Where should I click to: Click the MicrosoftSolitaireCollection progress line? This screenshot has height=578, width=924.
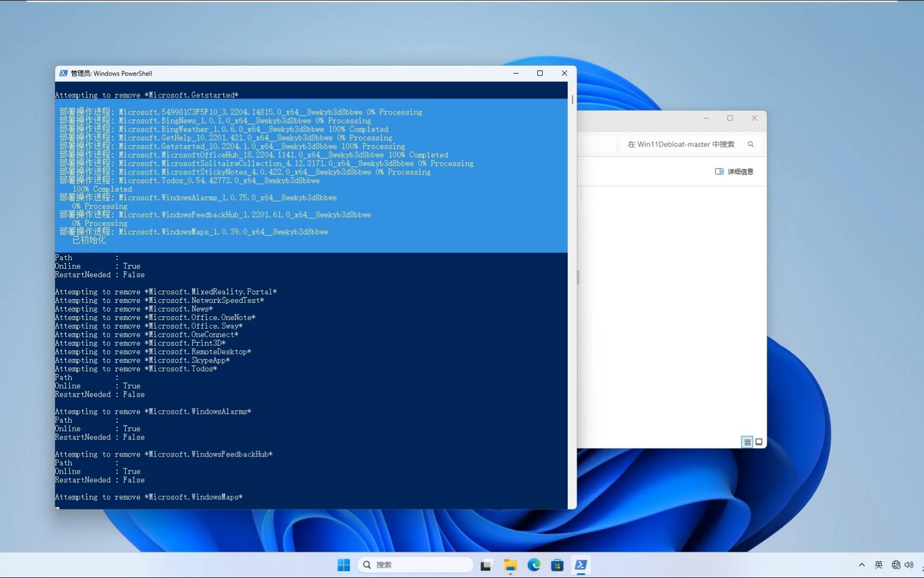pos(266,163)
